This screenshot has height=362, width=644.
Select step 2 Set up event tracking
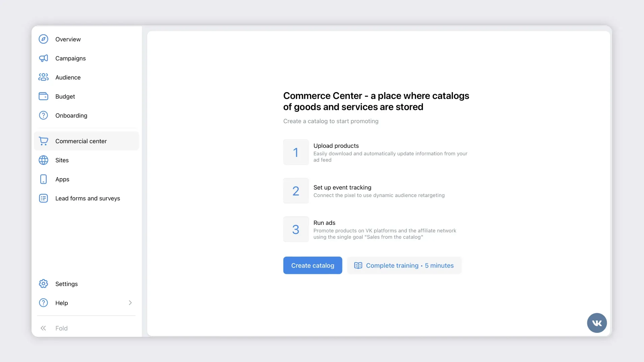click(296, 191)
